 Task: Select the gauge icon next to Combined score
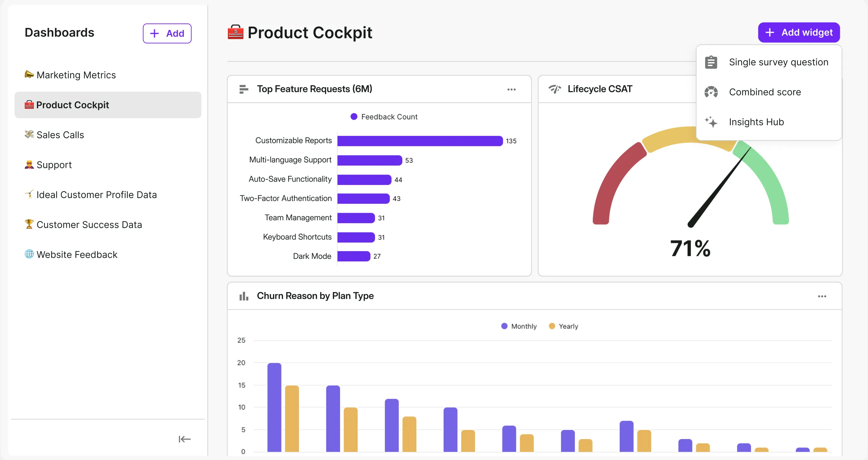(711, 92)
